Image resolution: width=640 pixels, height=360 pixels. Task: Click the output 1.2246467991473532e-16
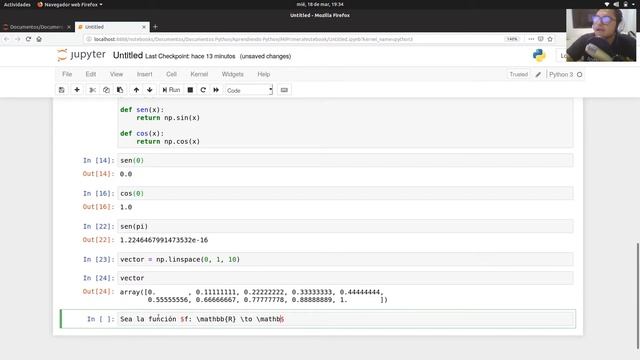(x=164, y=240)
